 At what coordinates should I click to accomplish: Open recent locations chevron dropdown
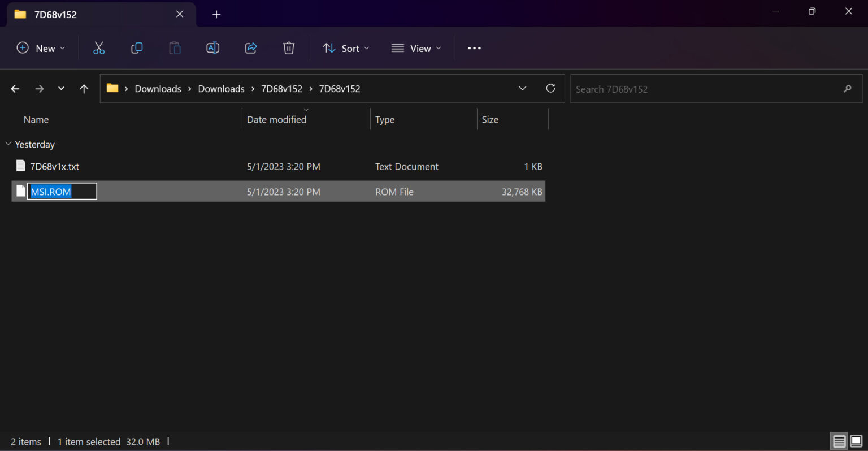tap(61, 89)
